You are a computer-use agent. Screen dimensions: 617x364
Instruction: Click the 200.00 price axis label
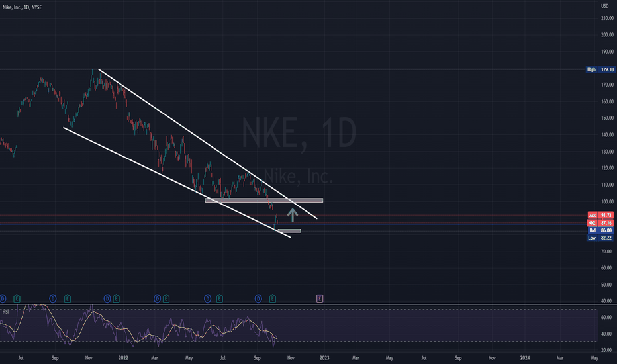tap(607, 34)
